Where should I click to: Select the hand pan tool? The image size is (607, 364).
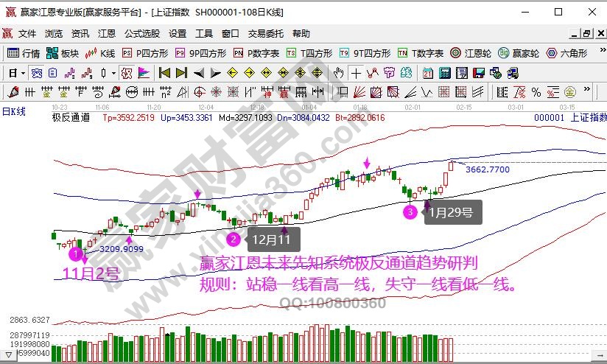point(339,73)
